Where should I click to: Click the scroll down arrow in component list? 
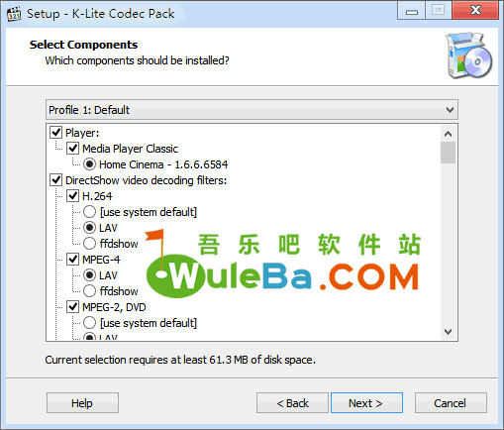point(448,331)
